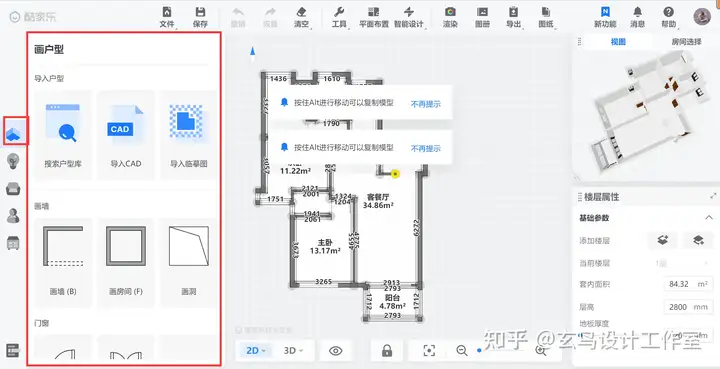The width and height of the screenshot is (720, 369).
Task: Open the 当前楼层 dropdown
Action: coord(682,263)
